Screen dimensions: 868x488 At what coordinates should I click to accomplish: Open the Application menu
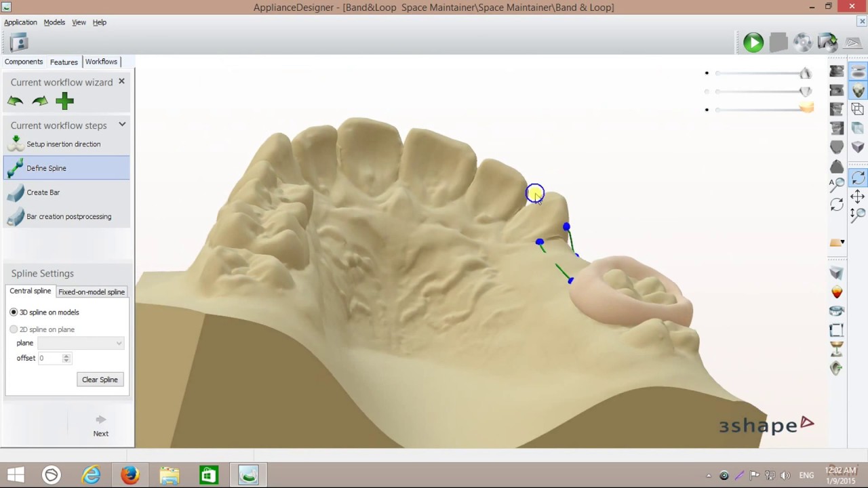(20, 22)
